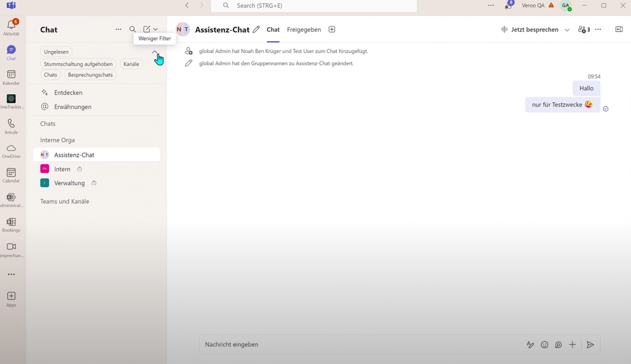The width and height of the screenshot is (631, 364).
Task: Click the Assistenz-Chat group avatar in header
Action: (182, 30)
